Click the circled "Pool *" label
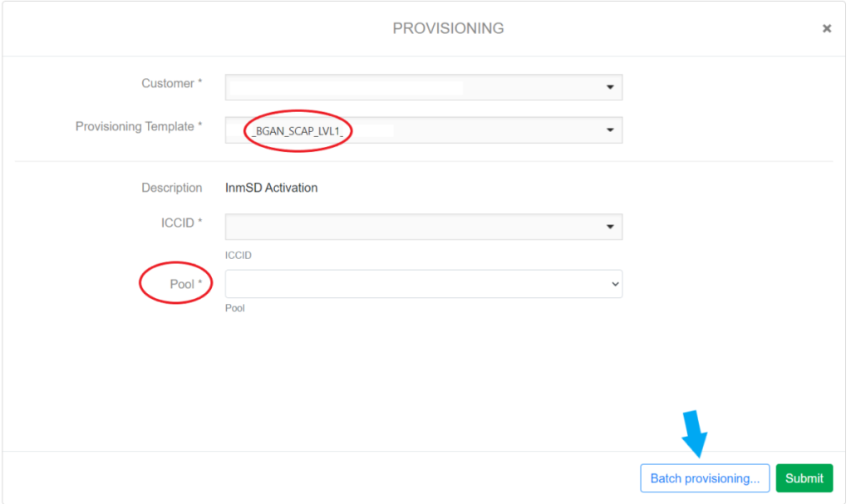Image resolution: width=851 pixels, height=504 pixels. point(182,284)
